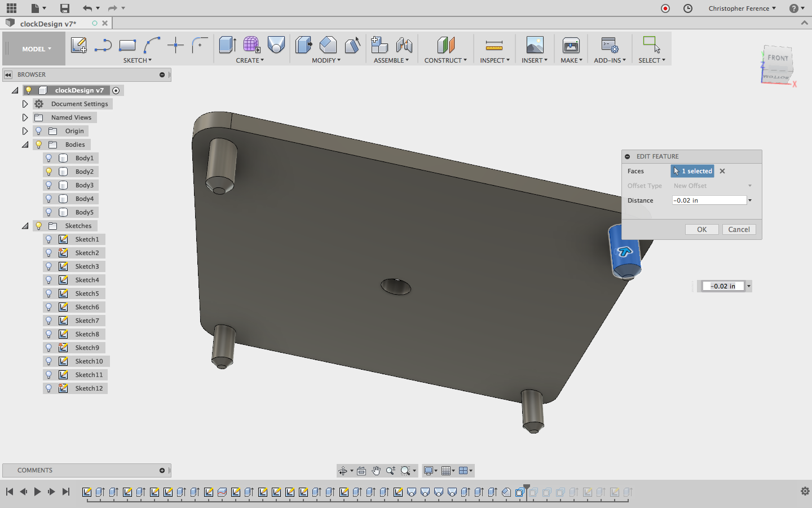Expand the Document Settings node
Screen dimensions: 812x508
(x=25, y=104)
